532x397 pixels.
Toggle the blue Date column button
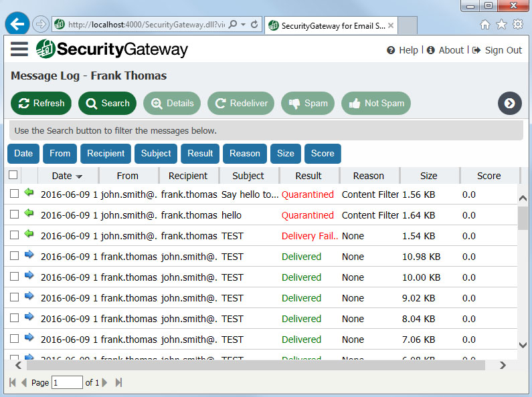pyautogui.click(x=23, y=154)
